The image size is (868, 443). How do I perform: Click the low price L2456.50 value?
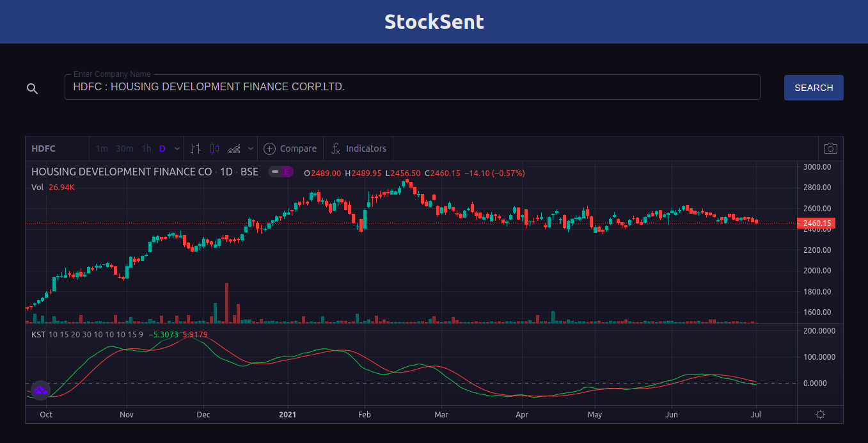(x=402, y=173)
